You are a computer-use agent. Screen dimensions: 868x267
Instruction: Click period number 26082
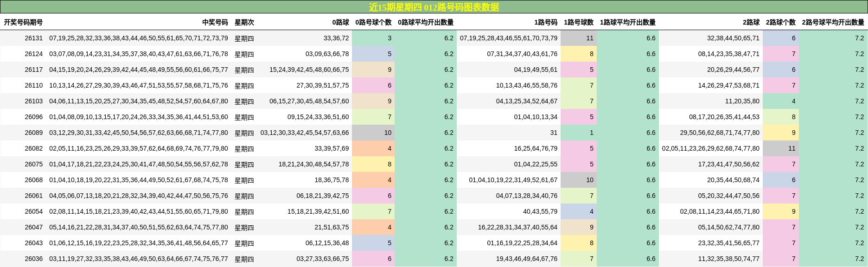pyautogui.click(x=34, y=148)
